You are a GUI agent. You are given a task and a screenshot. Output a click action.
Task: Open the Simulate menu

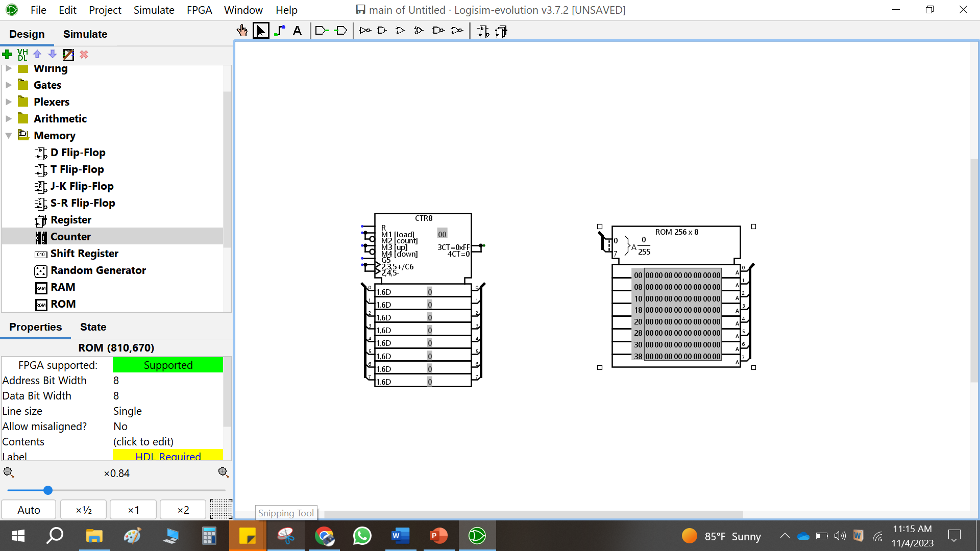click(154, 10)
